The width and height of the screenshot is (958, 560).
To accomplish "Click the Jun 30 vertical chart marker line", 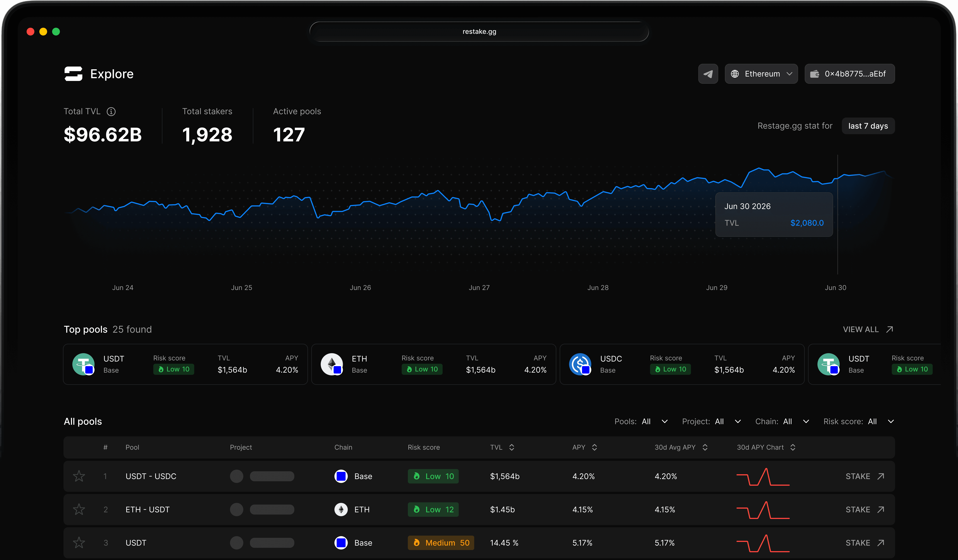I will point(838,251).
